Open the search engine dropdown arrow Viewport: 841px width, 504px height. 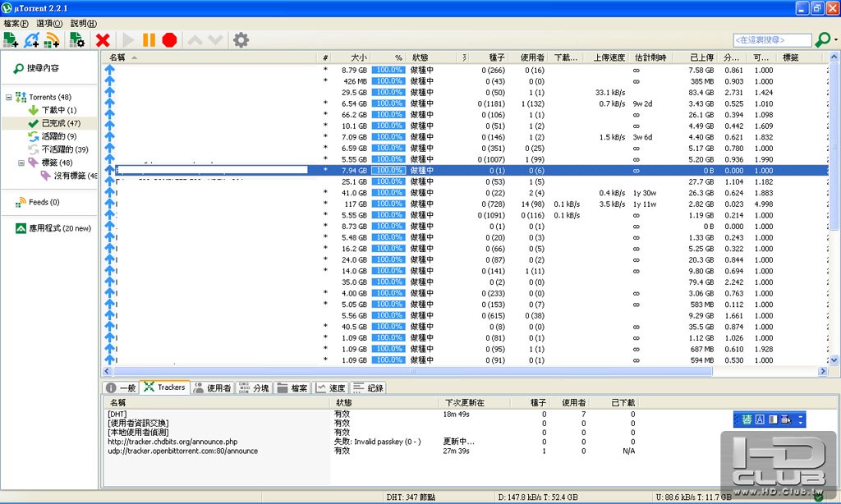(835, 40)
